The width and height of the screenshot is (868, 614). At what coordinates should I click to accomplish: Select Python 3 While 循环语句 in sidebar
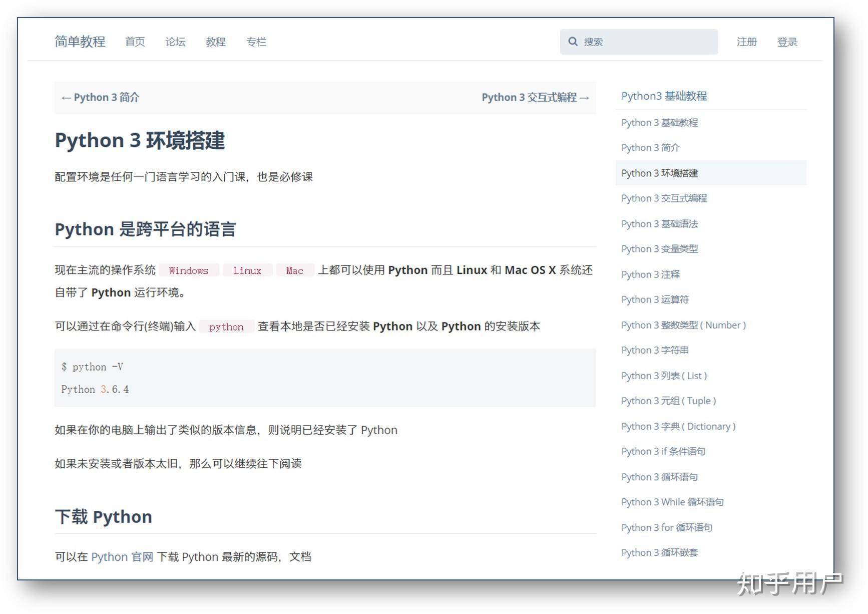pyautogui.click(x=672, y=502)
